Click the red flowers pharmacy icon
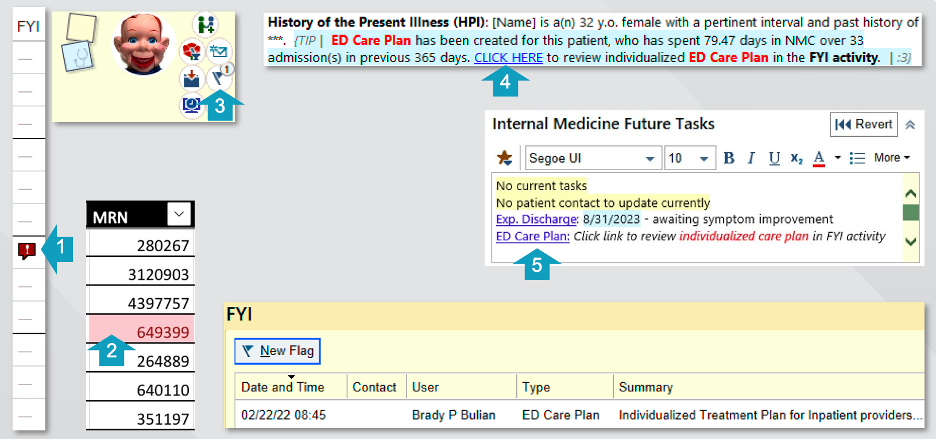Viewport: 936px width, 440px height. pos(192,51)
